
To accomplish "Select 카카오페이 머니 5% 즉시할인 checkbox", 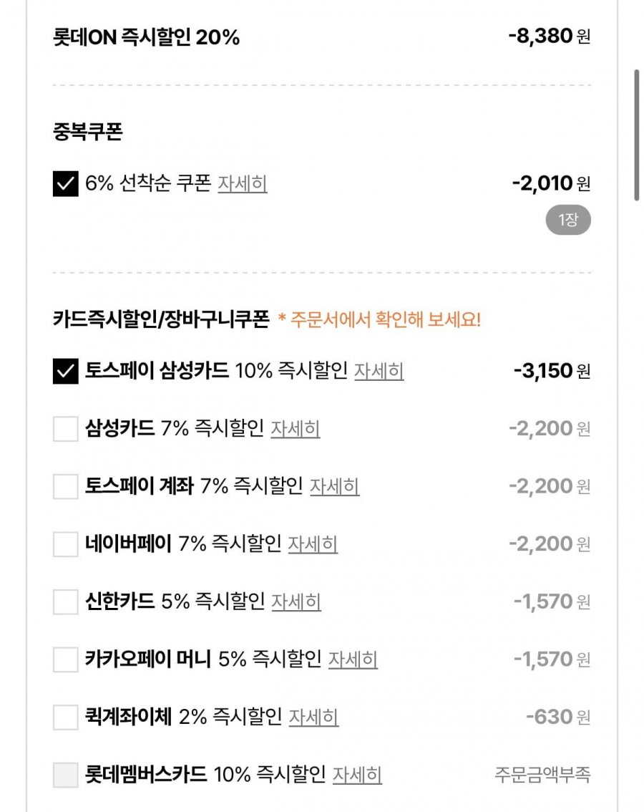I will point(65,659).
